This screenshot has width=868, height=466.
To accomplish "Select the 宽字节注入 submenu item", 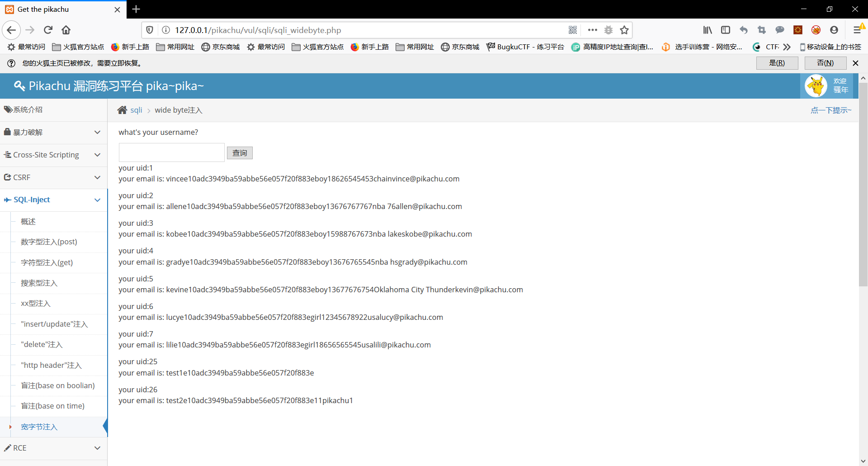I will 39,427.
